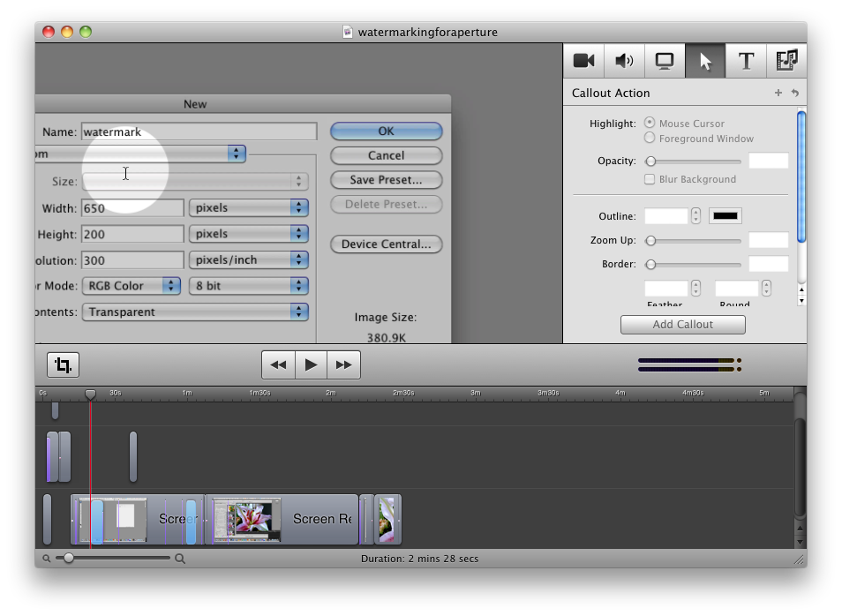Select the Foreground Window highlight option

tap(650, 138)
